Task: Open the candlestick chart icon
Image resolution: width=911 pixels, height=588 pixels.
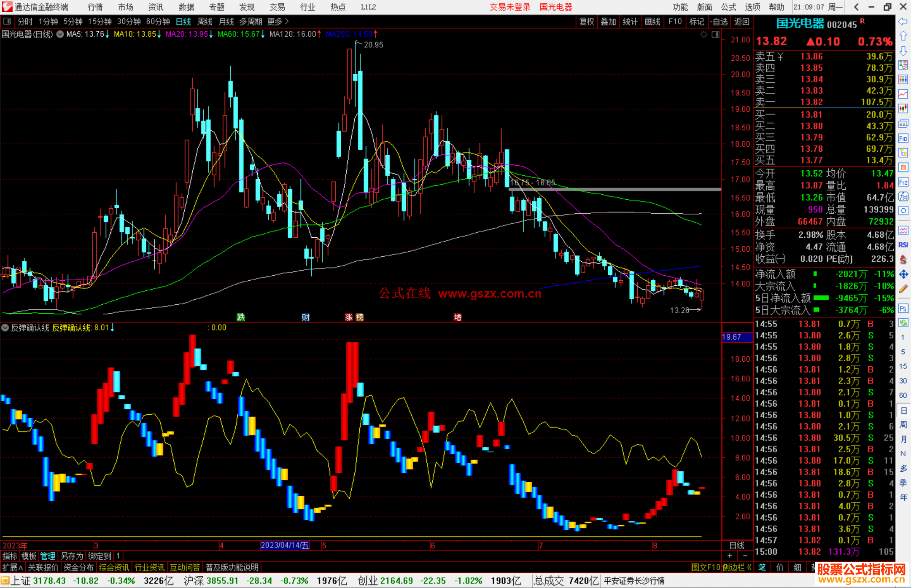Action: (903, 109)
